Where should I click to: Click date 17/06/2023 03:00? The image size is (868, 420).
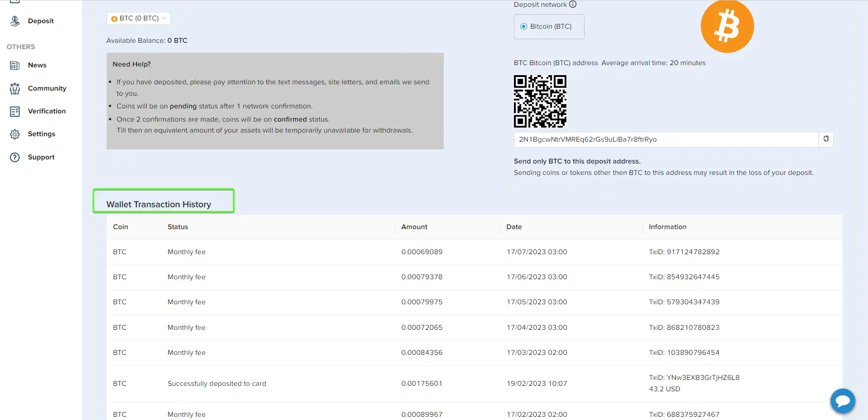click(537, 277)
